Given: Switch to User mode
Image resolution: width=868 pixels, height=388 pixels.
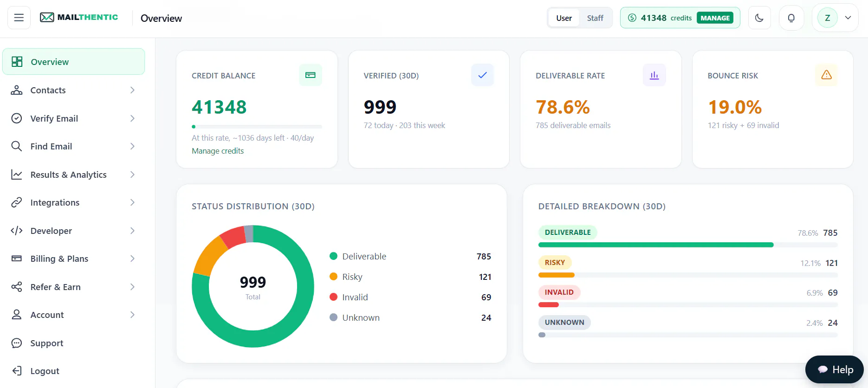Looking at the screenshot, I should pyautogui.click(x=564, y=18).
